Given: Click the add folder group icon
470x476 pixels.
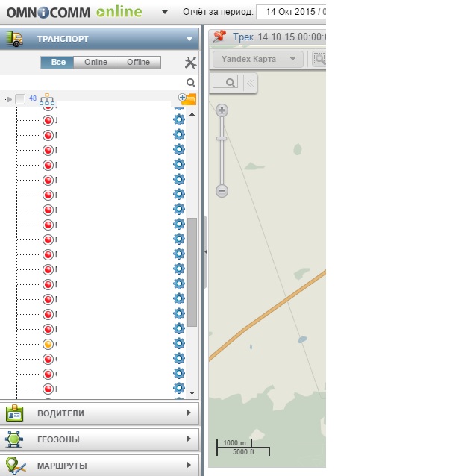Looking at the screenshot, I should click(x=187, y=98).
